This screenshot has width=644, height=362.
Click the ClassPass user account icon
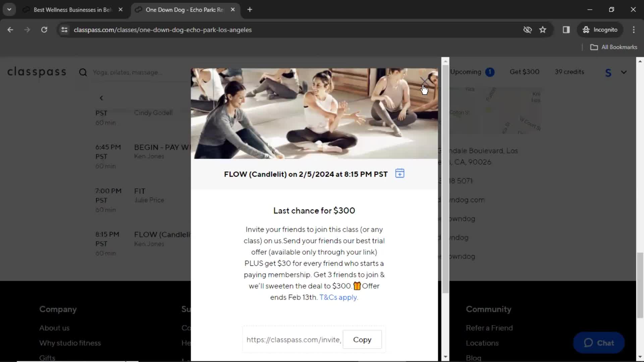pos(608,72)
